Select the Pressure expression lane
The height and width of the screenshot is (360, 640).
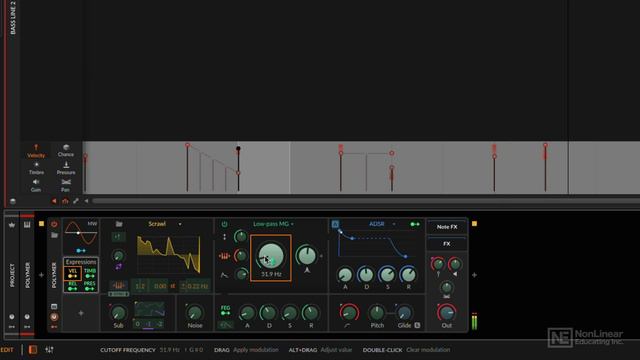(66, 168)
